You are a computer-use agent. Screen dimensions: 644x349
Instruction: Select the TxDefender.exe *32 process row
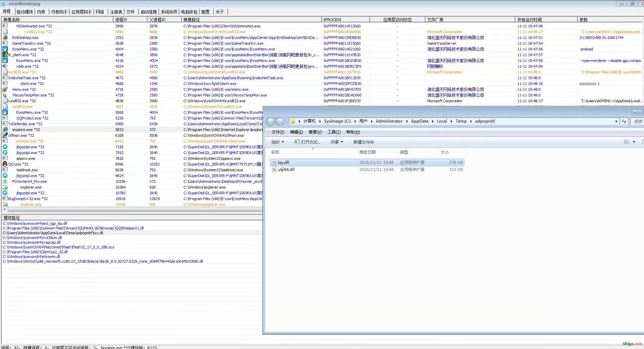132,124
